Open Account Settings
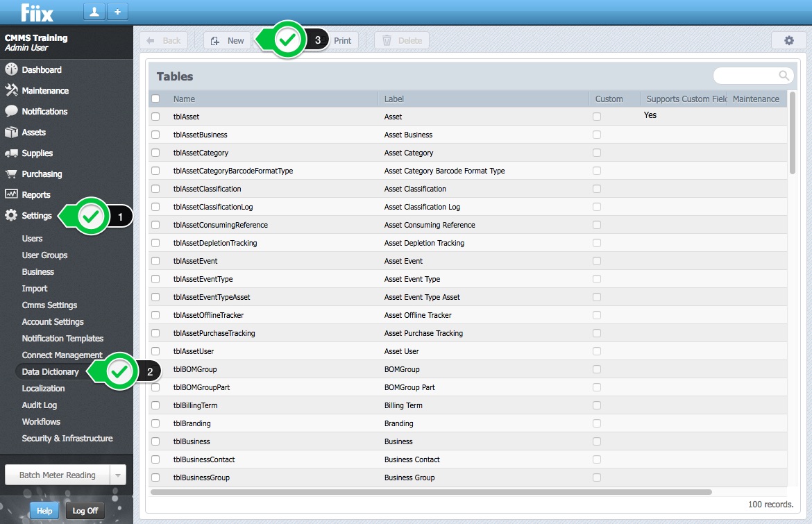The image size is (812, 524). coord(53,321)
